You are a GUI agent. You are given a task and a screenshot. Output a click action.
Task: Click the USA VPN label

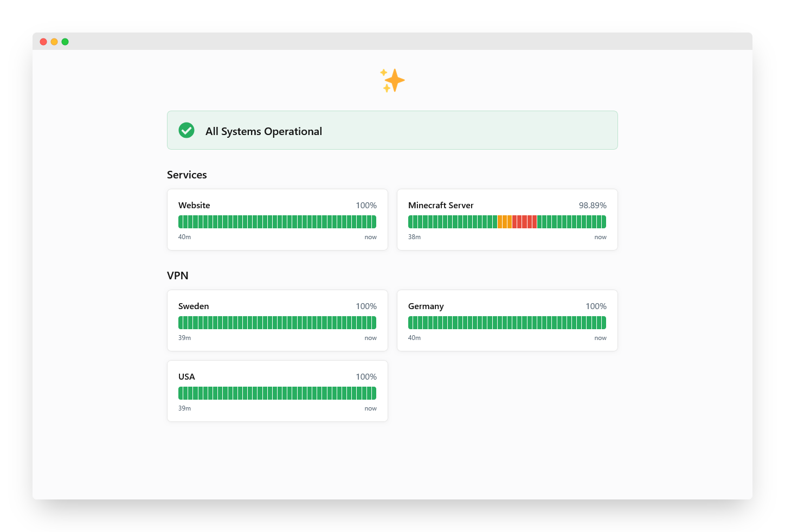pyautogui.click(x=186, y=376)
